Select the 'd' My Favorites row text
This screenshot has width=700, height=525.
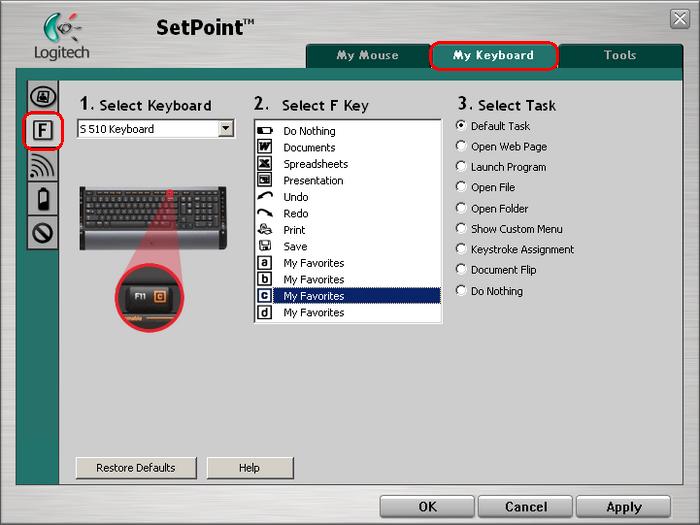click(x=314, y=312)
